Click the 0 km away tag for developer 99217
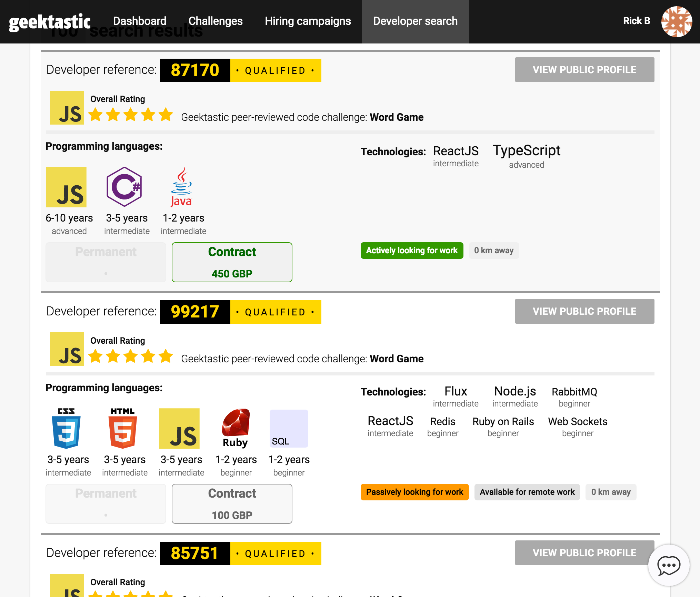Viewport: 700px width, 597px height. click(x=611, y=492)
